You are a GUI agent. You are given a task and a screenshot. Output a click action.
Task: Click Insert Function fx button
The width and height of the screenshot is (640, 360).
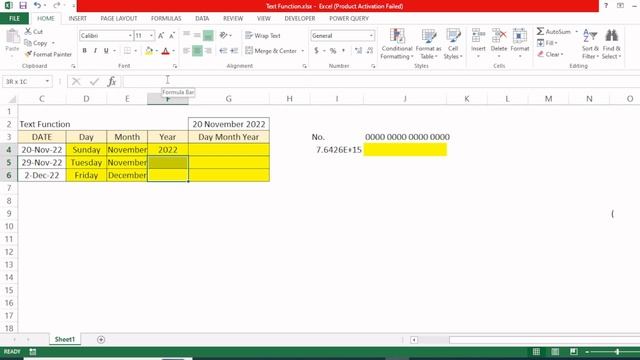pyautogui.click(x=112, y=82)
